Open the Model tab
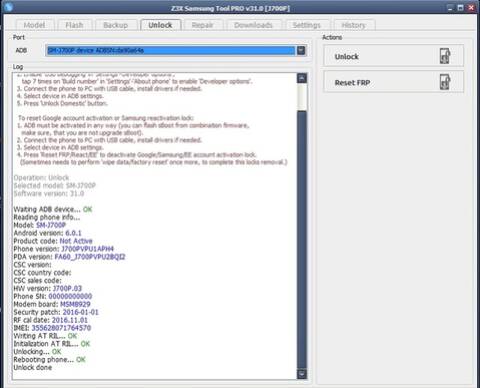The image size is (480, 388). 34,25
